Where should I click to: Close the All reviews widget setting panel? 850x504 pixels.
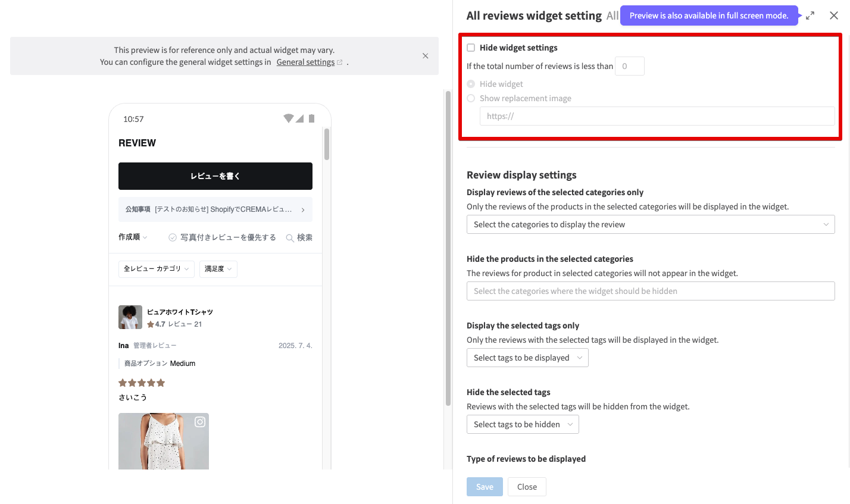834,15
